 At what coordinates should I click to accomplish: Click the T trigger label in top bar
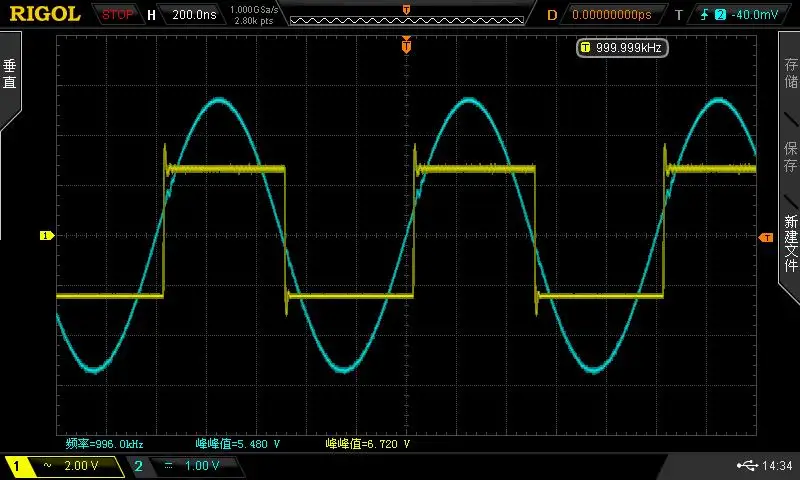point(679,15)
